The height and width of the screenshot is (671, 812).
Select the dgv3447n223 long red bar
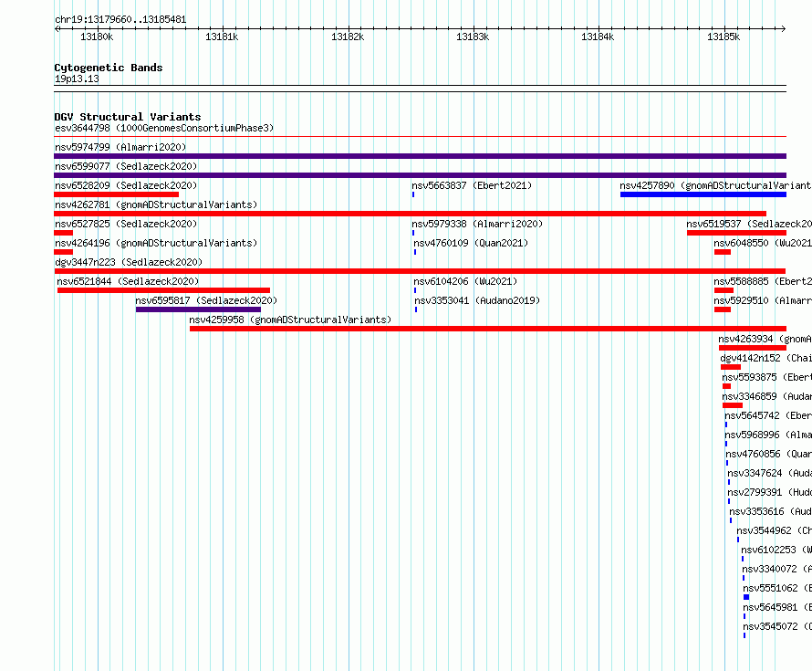(x=420, y=271)
